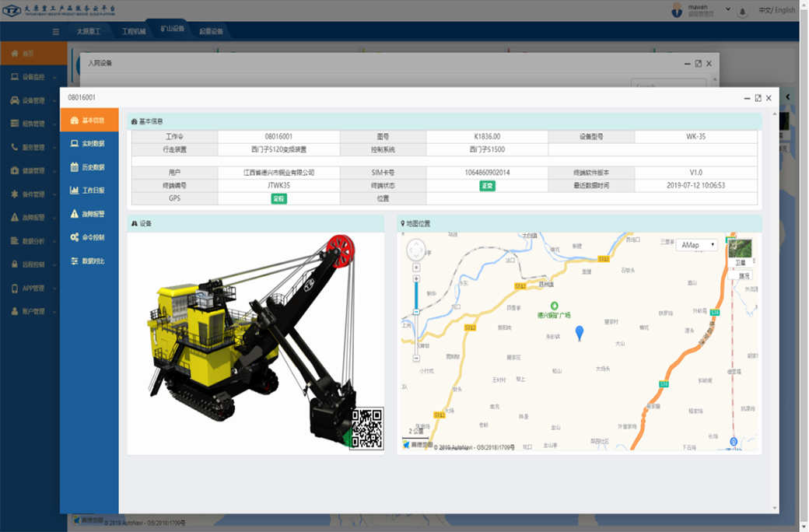Click the blue location marker on the map
The width and height of the screenshot is (809, 532).
579,333
